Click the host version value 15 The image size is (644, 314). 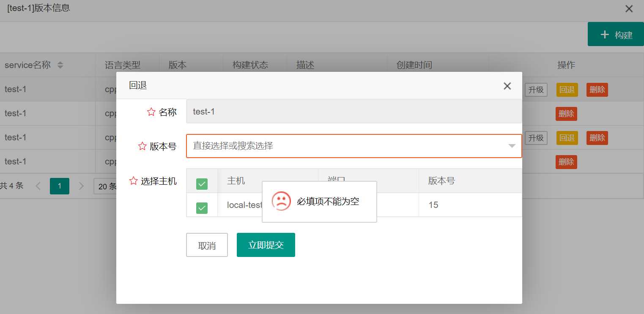[433, 205]
